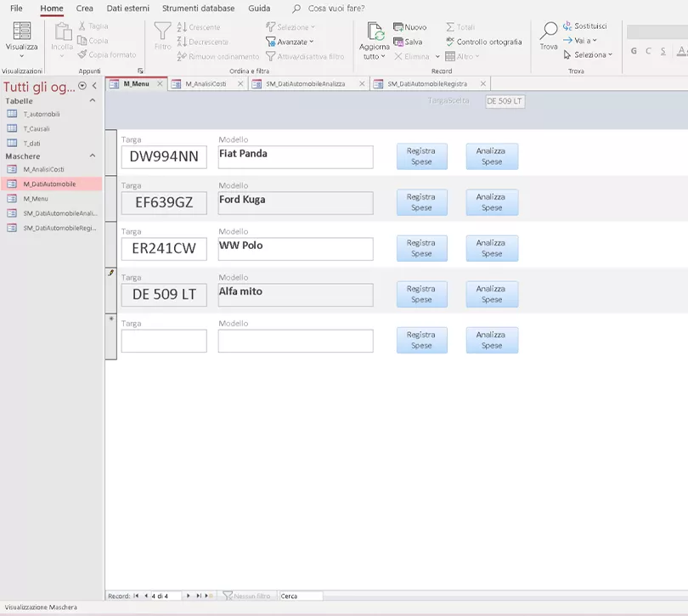688x616 pixels.
Task: Click the Cerca search box
Action: click(301, 596)
